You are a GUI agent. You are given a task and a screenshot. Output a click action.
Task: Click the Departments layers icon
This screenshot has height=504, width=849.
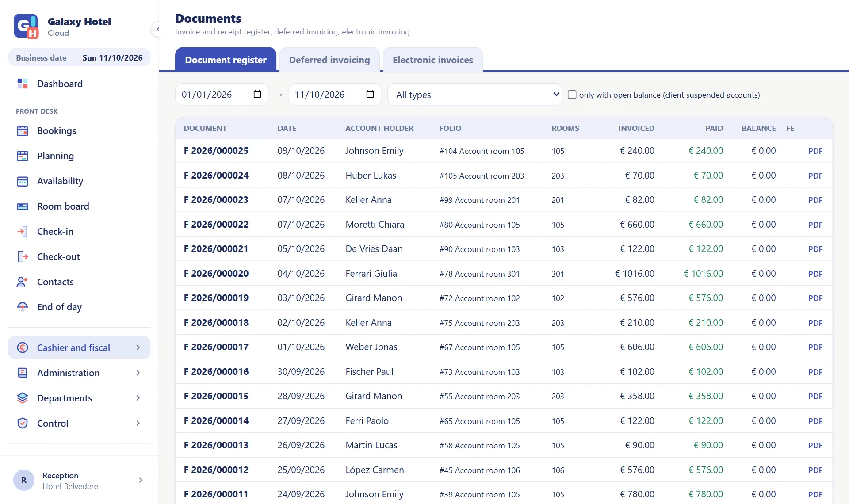tap(23, 398)
